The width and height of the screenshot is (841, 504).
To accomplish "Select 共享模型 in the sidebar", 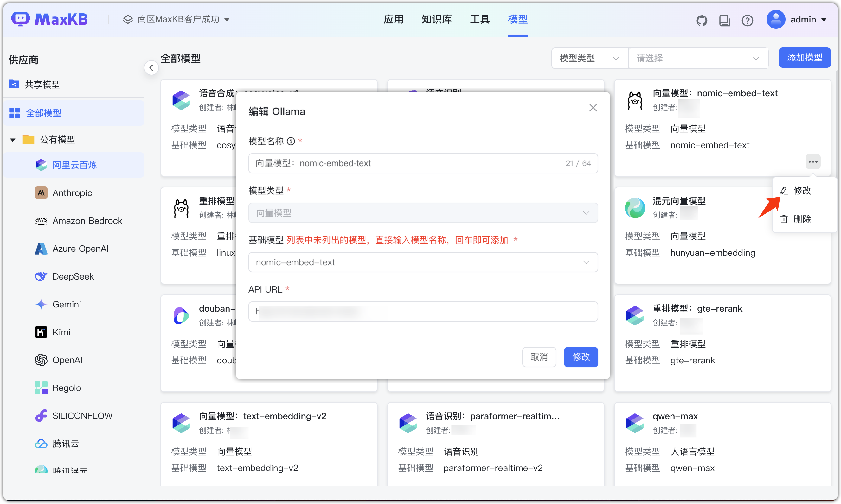I will coord(74,84).
